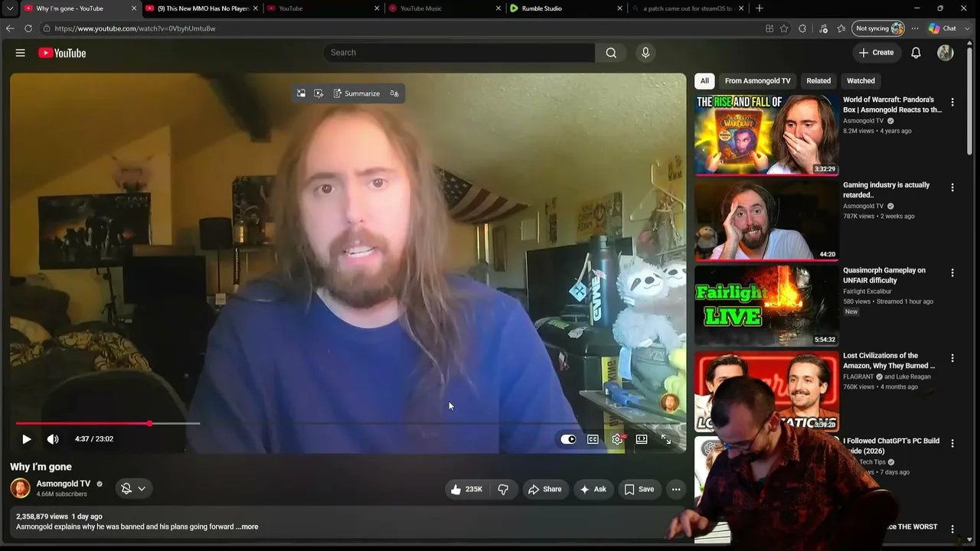The width and height of the screenshot is (980, 551).
Task: Open the Asmongold TV channel name link
Action: 64,484
